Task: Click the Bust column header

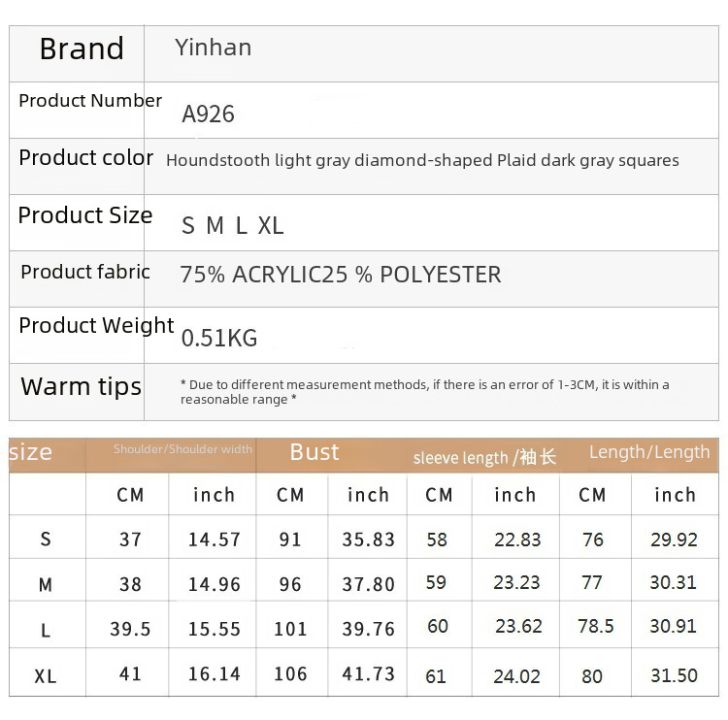Action: 314,452
